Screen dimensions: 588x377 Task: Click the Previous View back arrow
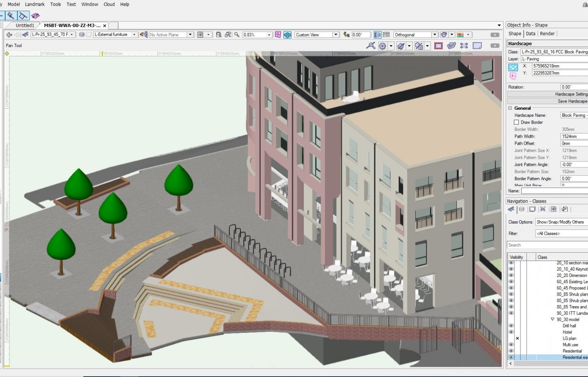(x=9, y=35)
